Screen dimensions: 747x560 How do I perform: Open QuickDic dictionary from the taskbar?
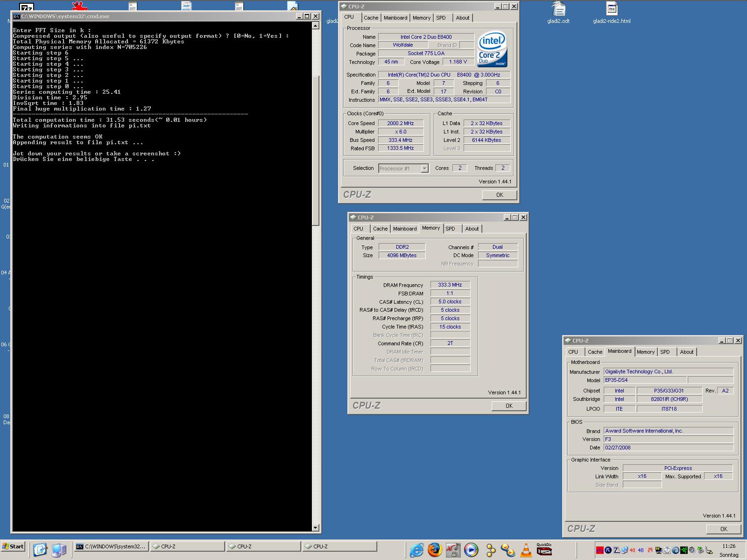(x=544, y=549)
